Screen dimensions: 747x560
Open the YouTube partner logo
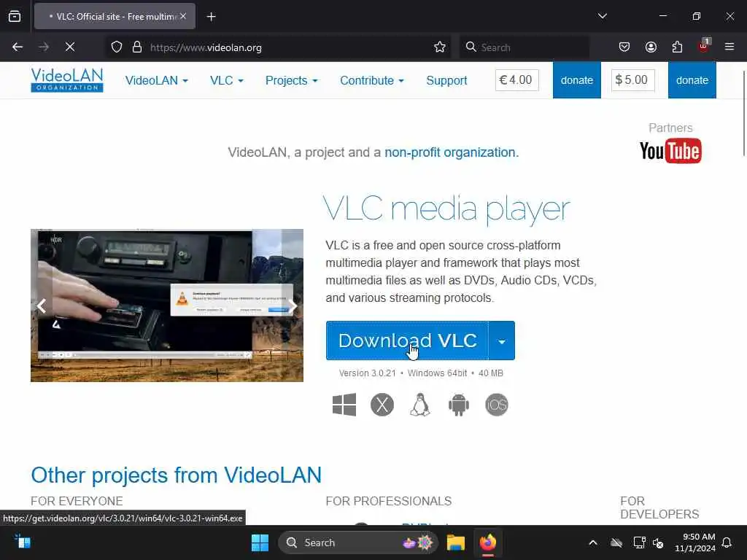pos(670,151)
